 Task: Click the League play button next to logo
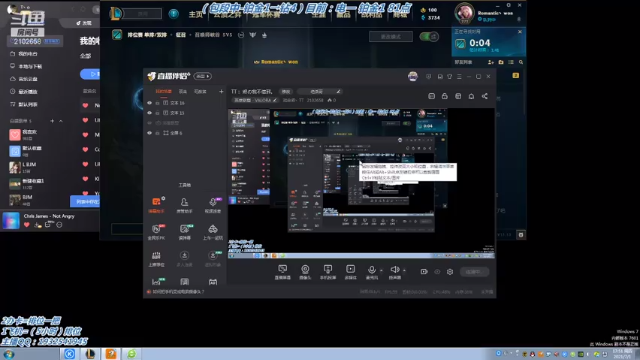click(143, 13)
